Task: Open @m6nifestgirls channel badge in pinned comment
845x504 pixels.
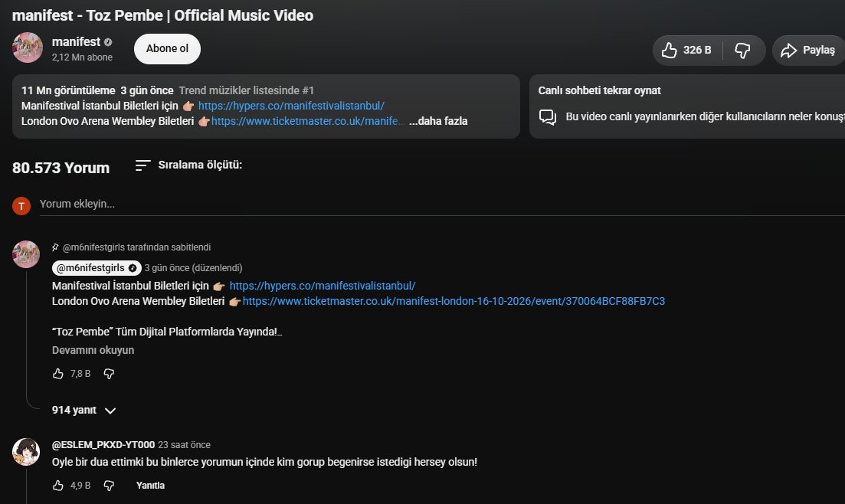Action: (97, 268)
